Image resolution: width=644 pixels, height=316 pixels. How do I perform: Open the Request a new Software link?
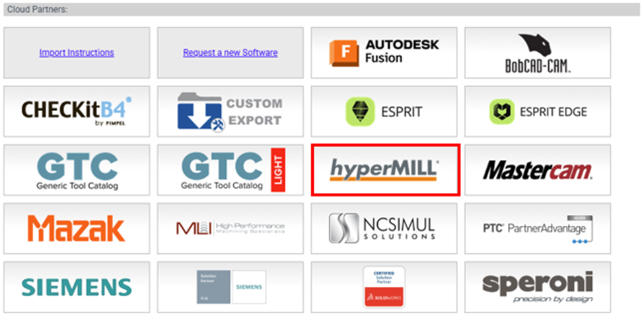231,53
